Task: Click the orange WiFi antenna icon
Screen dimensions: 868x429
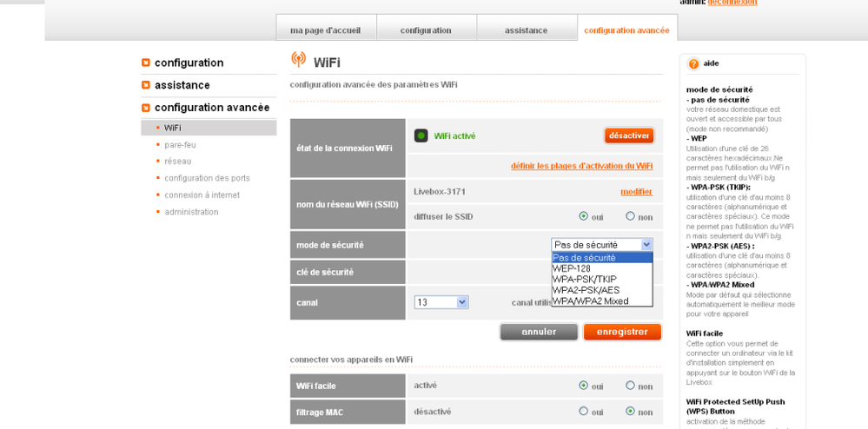Action: coord(298,60)
